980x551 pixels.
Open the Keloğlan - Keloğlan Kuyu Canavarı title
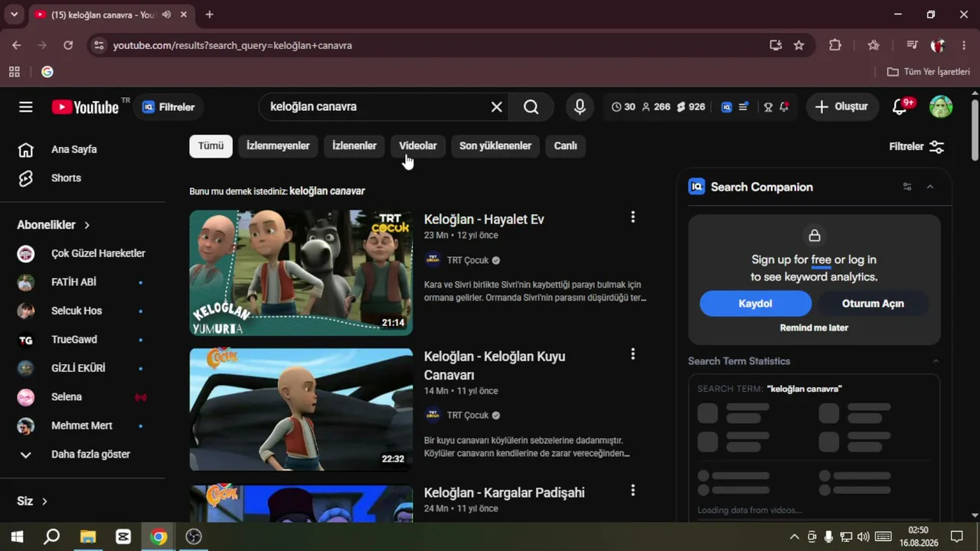[x=495, y=366]
